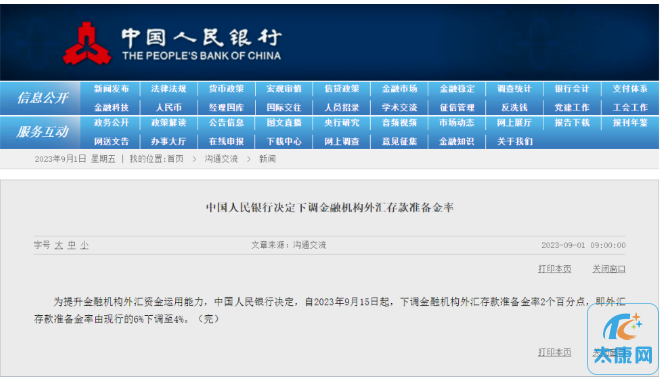The image size is (664, 380).
Task: Open 政务公开 under 服务互动
Action: tap(111, 123)
